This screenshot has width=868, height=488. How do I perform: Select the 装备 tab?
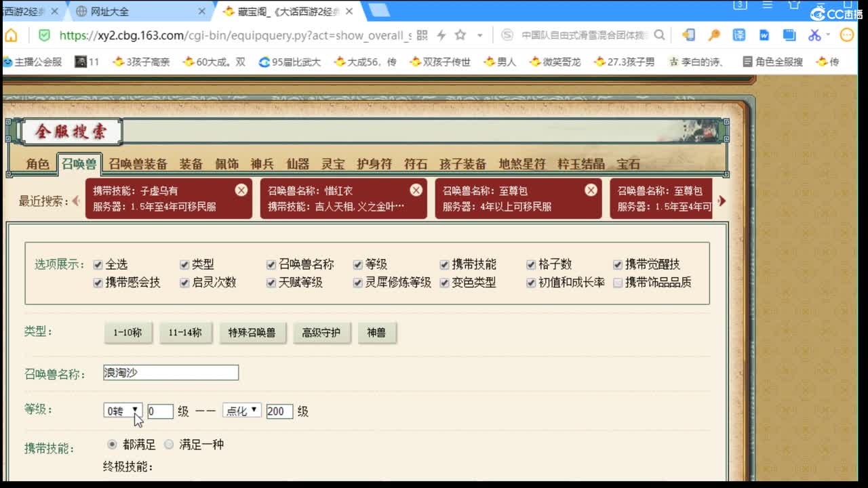[x=191, y=164]
